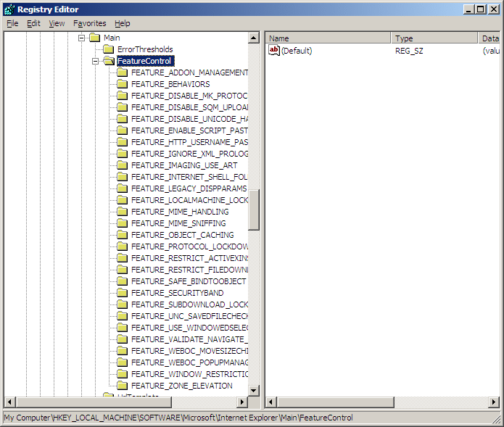Click tree pane scroll right arrow

tap(243, 402)
